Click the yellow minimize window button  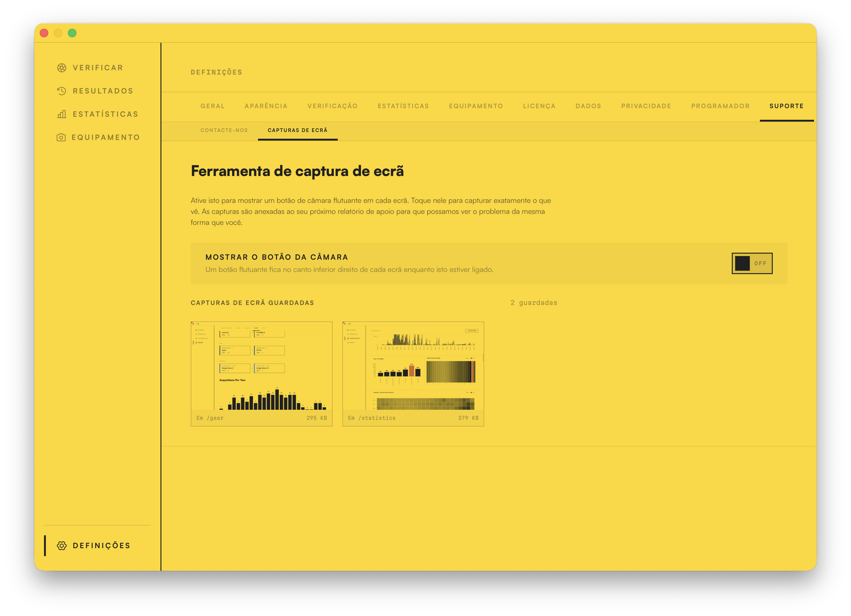coord(58,33)
